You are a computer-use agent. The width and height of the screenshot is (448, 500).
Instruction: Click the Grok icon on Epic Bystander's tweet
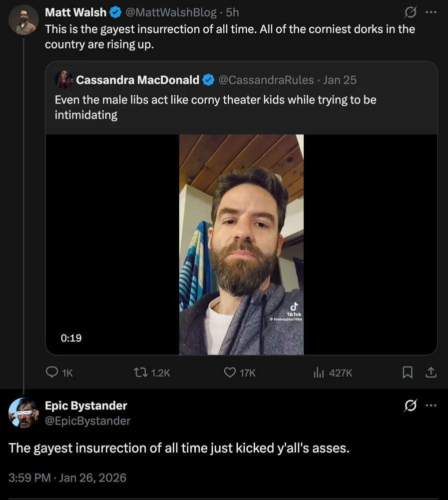pyautogui.click(x=411, y=406)
